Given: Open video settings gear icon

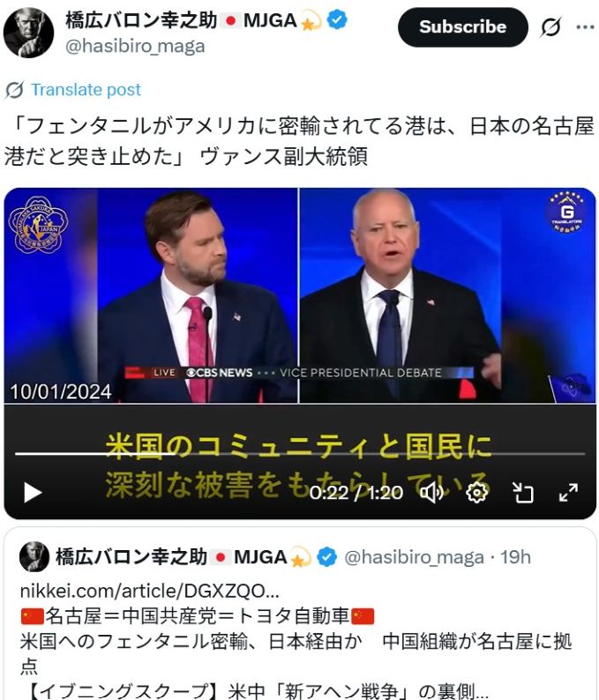Looking at the screenshot, I should (x=476, y=493).
